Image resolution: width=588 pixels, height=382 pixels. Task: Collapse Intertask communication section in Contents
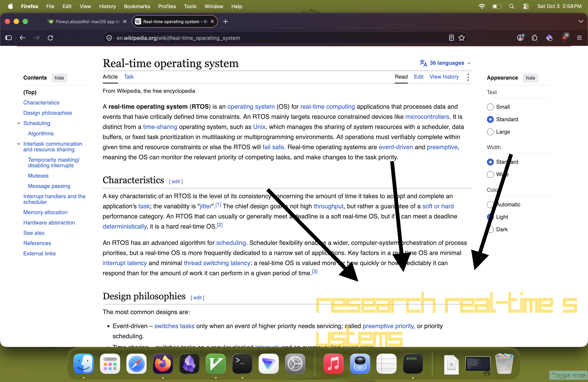[x=18, y=144]
